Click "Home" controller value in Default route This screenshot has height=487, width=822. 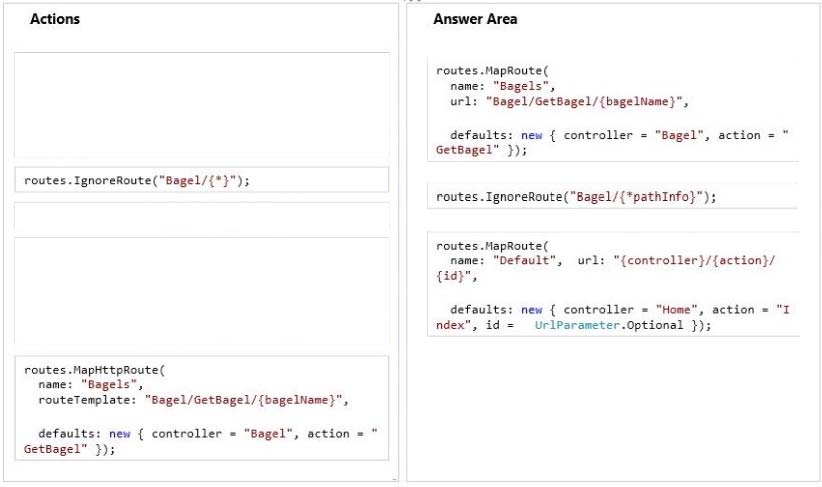[x=676, y=310]
